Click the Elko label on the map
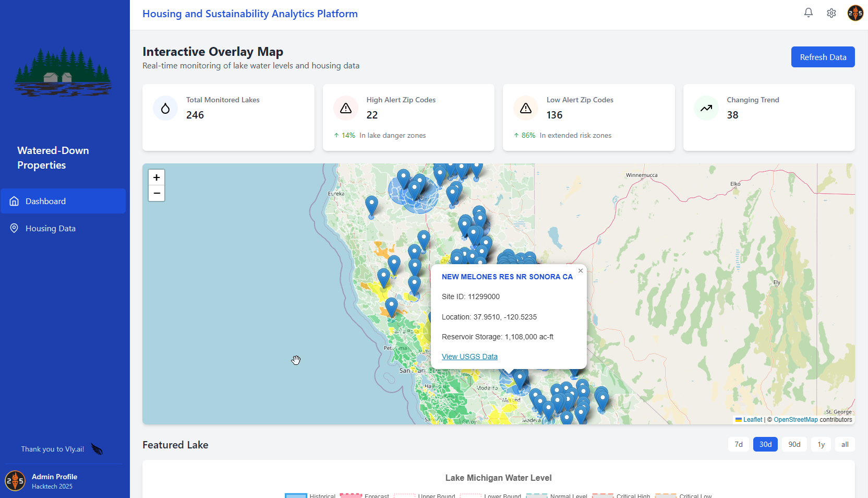The image size is (868, 498). (x=736, y=184)
